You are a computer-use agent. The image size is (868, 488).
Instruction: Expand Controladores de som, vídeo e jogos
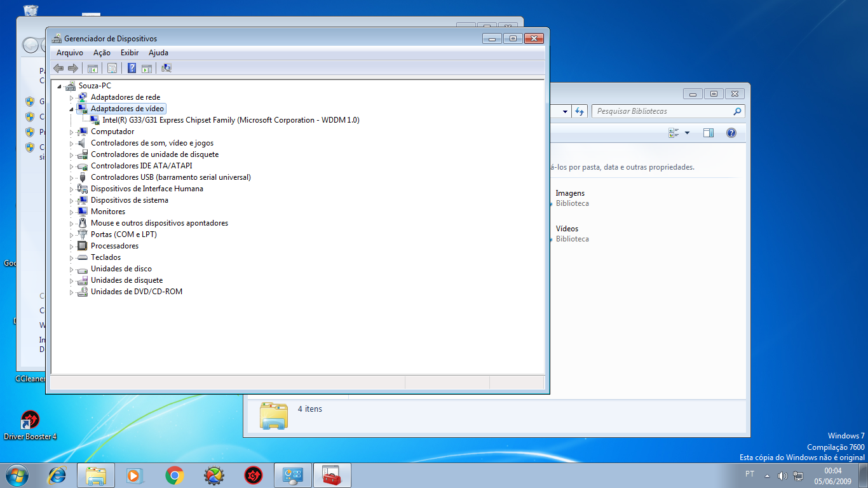click(71, 144)
